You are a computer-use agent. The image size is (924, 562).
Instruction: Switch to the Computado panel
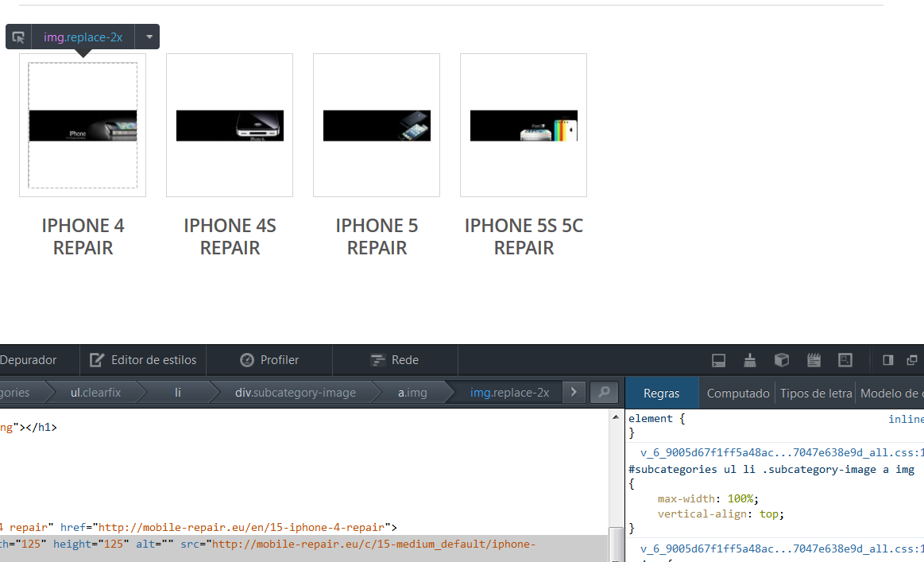click(x=738, y=393)
